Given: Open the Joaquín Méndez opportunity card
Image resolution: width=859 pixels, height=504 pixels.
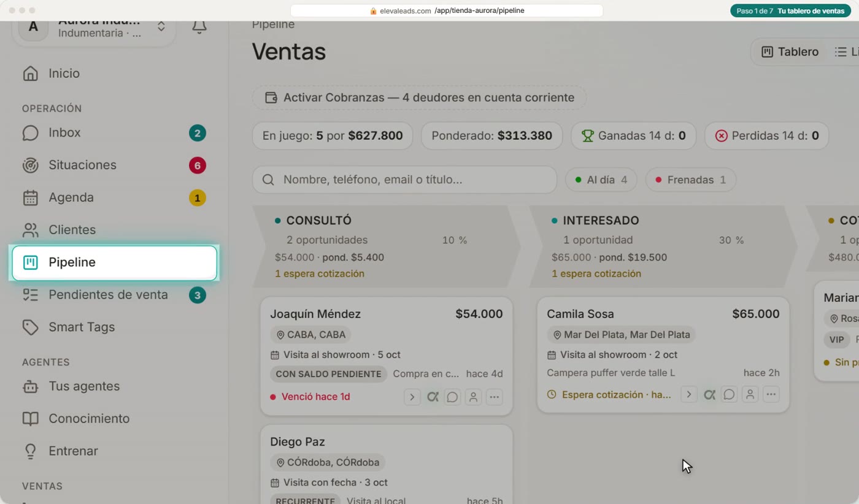Looking at the screenshot, I should 387,356.
